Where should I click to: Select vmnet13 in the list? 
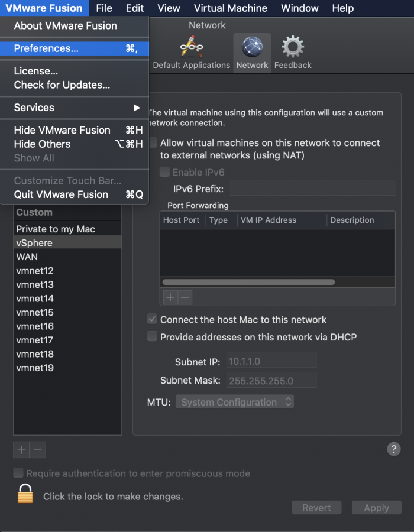pyautogui.click(x=67, y=285)
